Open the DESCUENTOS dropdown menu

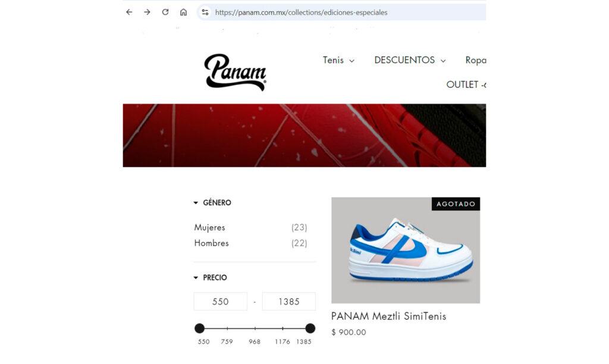[x=410, y=60]
